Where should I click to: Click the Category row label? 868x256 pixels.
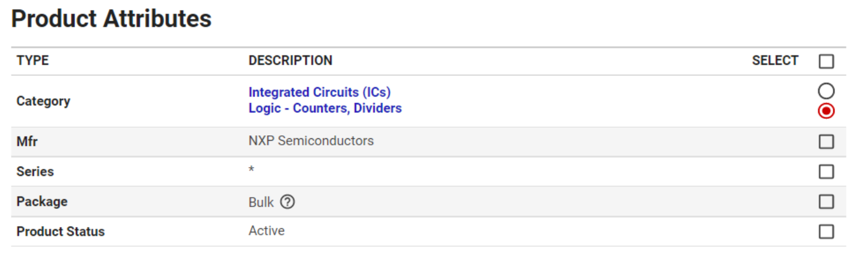43,101
